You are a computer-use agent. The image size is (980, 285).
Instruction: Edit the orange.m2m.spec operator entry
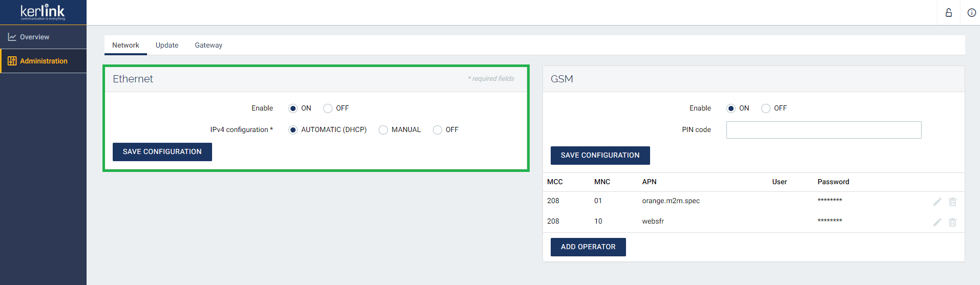937,202
